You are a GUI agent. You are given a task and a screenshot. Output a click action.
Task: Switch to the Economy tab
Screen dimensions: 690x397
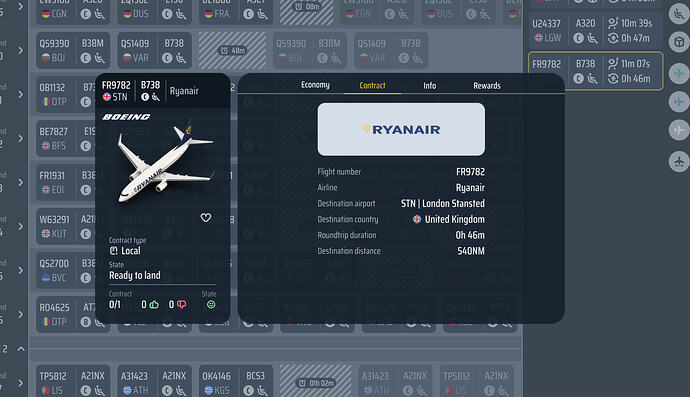315,85
